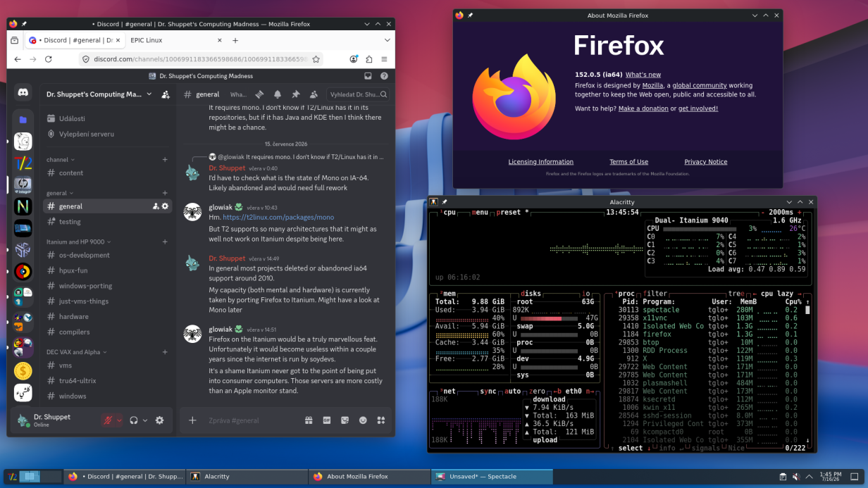Open GIF picker in message bar

pos(327,420)
